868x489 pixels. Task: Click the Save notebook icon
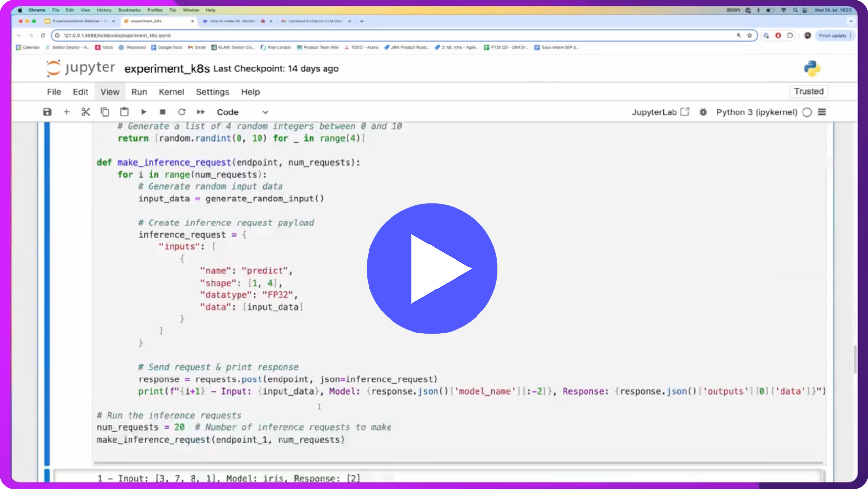click(47, 112)
